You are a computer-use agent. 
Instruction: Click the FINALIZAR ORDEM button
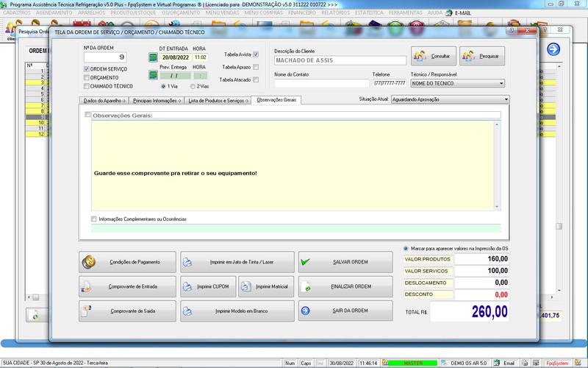(345, 286)
